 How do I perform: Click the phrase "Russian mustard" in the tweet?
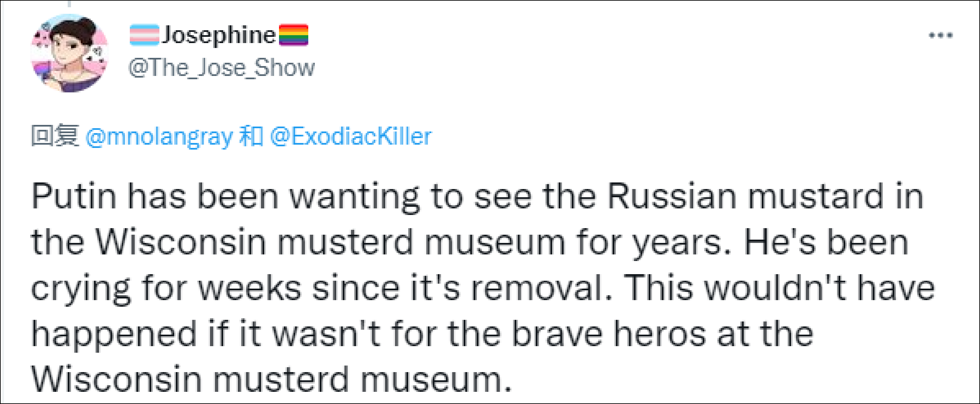click(745, 197)
